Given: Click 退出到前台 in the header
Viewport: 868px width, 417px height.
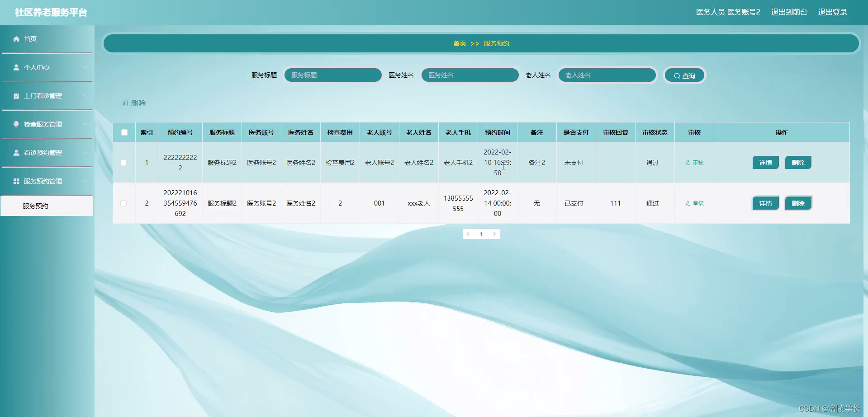Looking at the screenshot, I should pyautogui.click(x=789, y=12).
